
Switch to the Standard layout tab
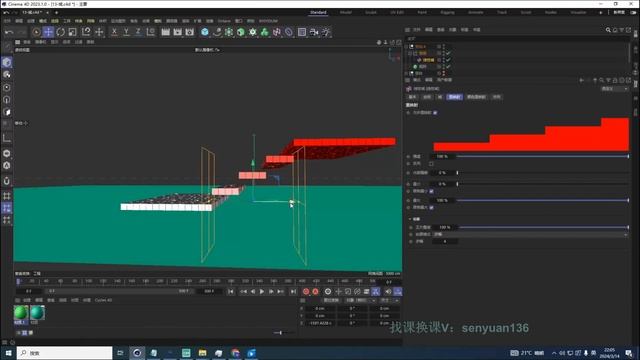[x=318, y=13]
